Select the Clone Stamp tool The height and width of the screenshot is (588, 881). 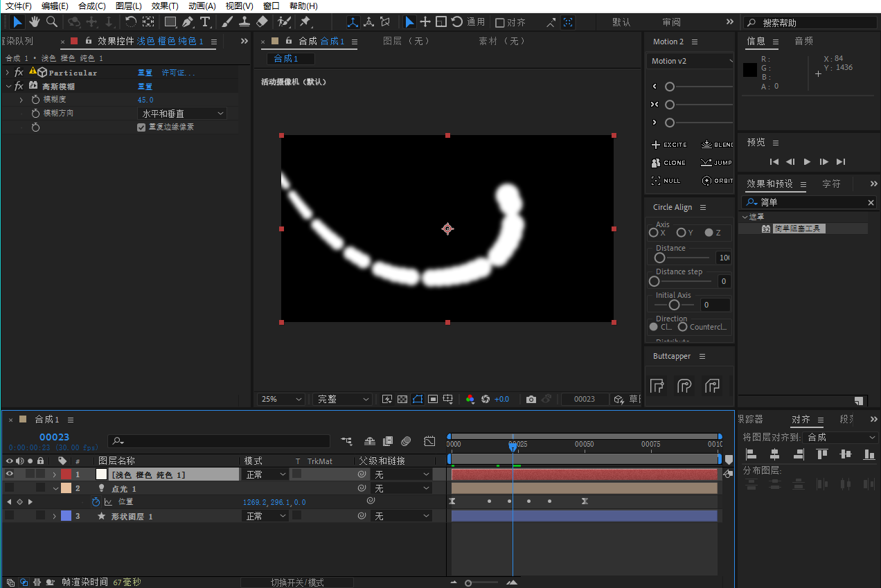point(244,22)
